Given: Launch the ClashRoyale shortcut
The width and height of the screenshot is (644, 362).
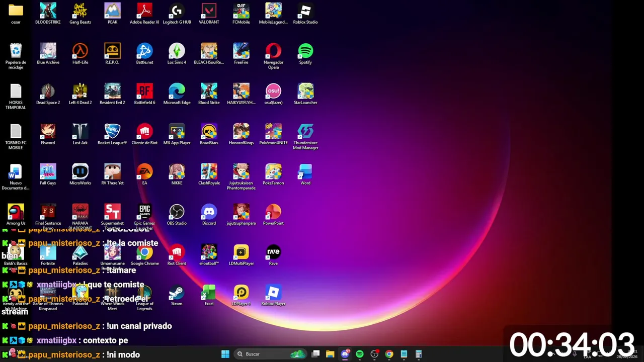Looking at the screenshot, I should 209,174.
